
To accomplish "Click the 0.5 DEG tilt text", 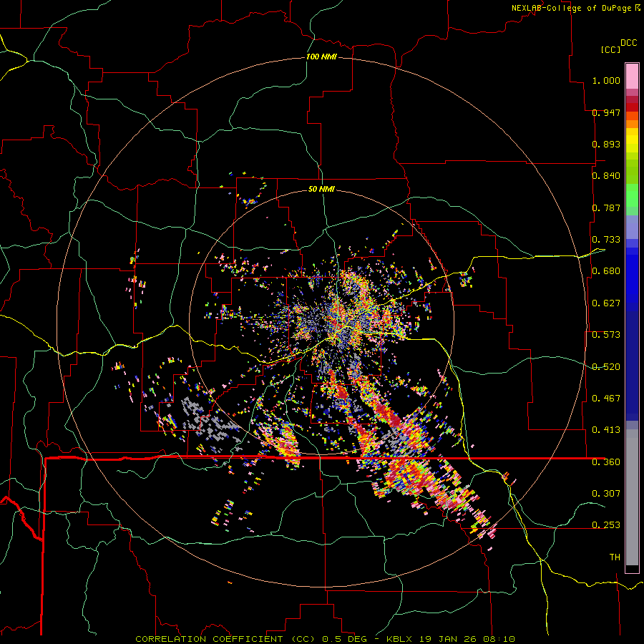I will [x=344, y=639].
